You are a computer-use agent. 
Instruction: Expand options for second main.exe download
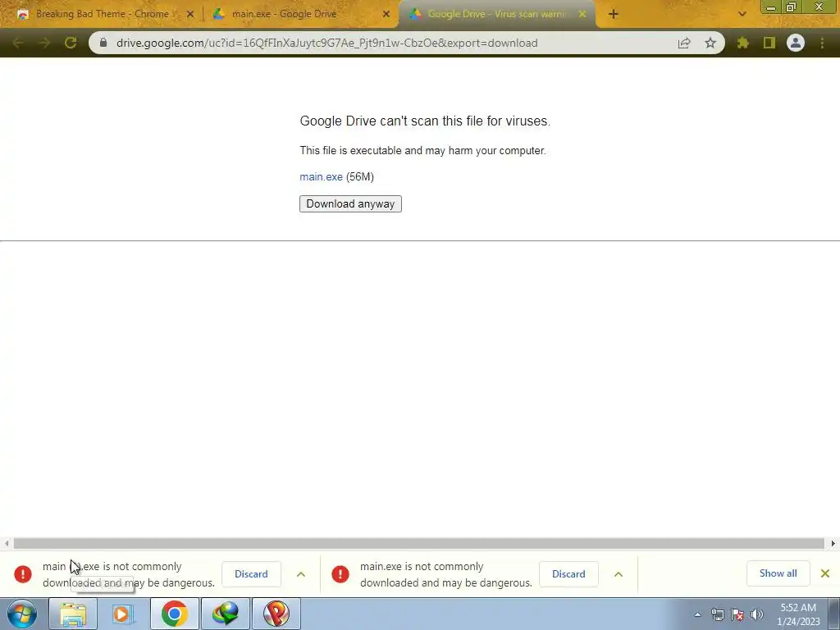(x=619, y=574)
